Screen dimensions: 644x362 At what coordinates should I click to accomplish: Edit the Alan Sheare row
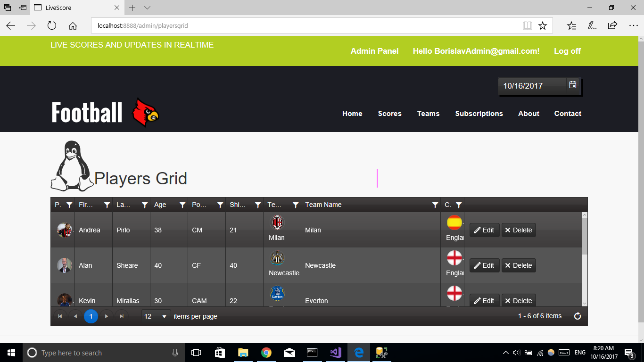click(x=484, y=265)
